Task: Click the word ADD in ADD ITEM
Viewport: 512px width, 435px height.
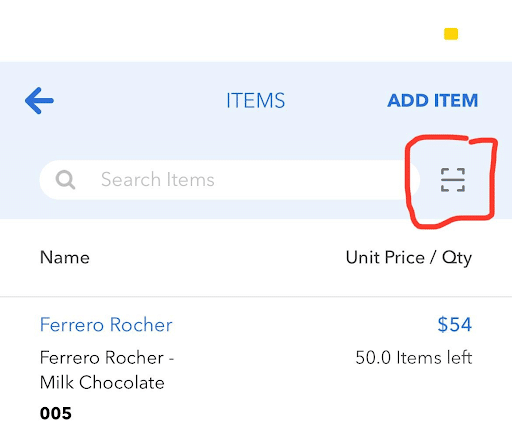Action: coord(408,101)
